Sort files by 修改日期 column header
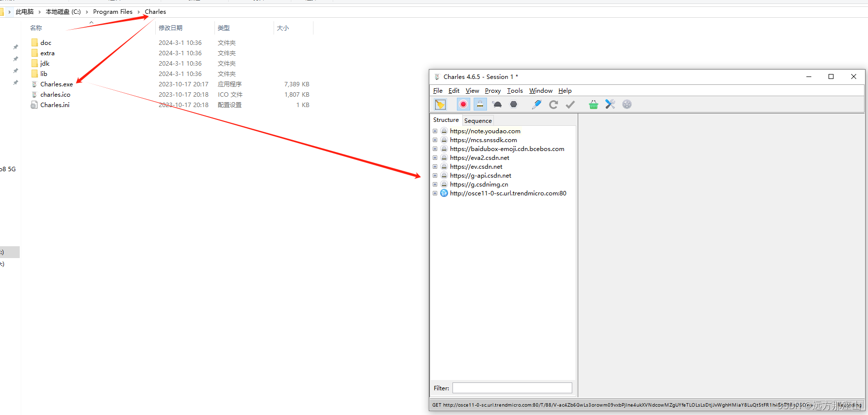The width and height of the screenshot is (868, 415). [171, 28]
